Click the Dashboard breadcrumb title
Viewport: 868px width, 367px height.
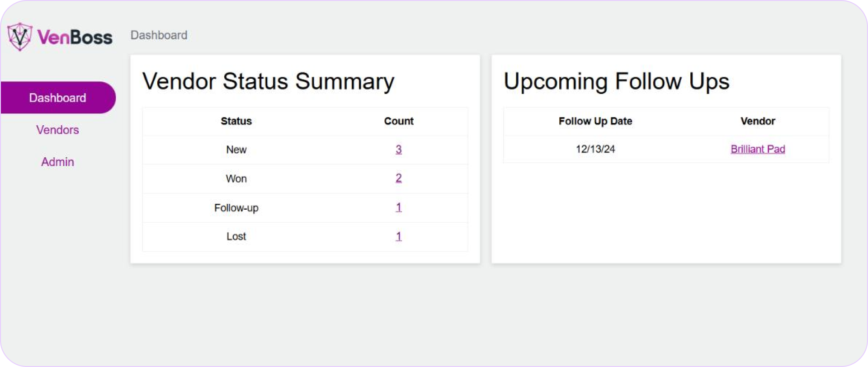pos(159,35)
